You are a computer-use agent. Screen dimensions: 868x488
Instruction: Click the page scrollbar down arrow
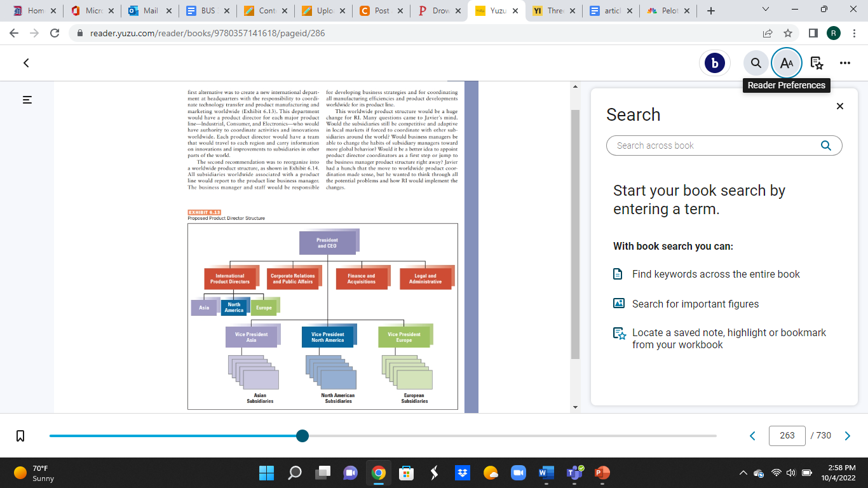575,407
